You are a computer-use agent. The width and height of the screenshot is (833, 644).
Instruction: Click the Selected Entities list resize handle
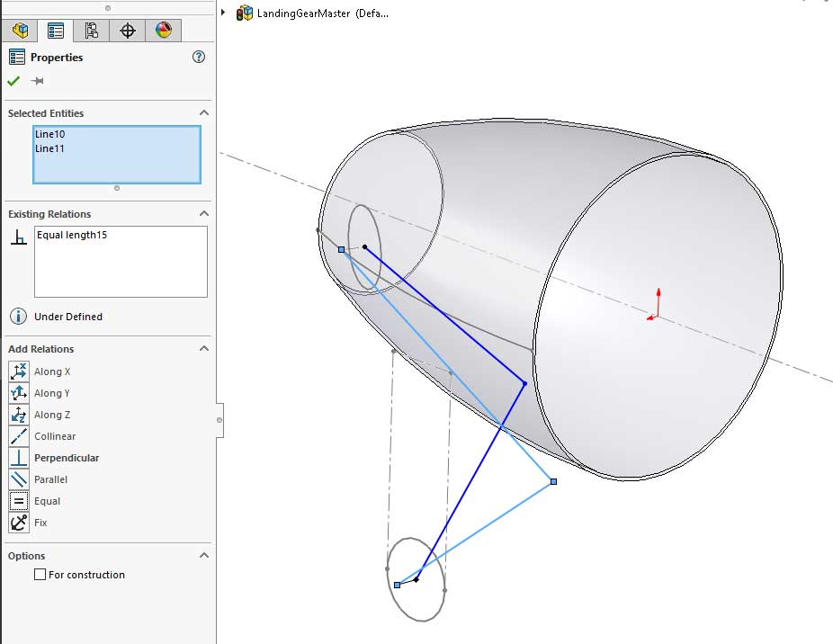click(117, 188)
